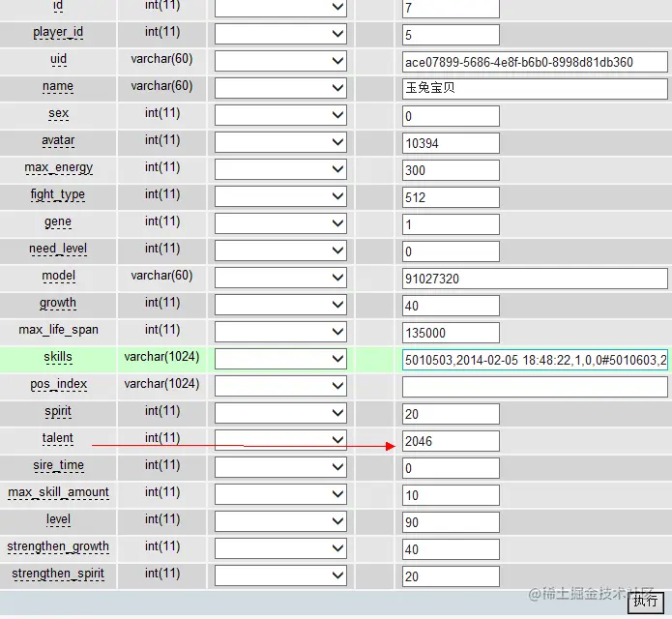This screenshot has height=619, width=672.
Task: Open function dropdown for uid row
Action: tap(280, 61)
